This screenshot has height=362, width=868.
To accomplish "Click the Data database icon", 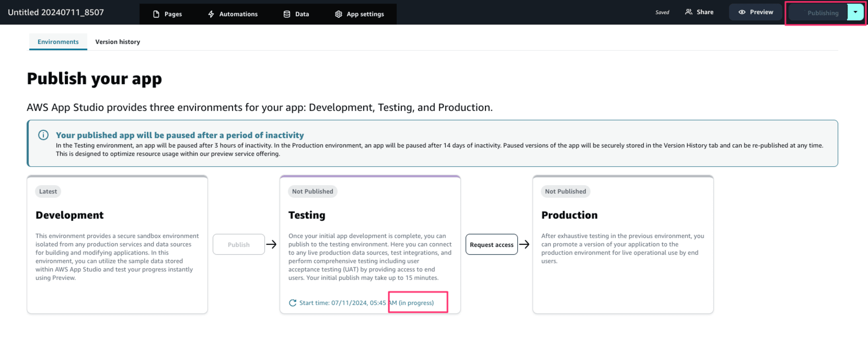I will click(x=287, y=14).
